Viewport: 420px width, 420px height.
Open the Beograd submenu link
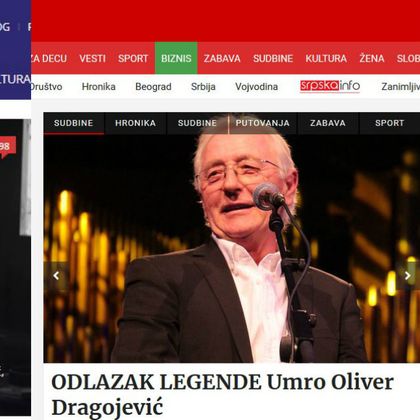[153, 87]
